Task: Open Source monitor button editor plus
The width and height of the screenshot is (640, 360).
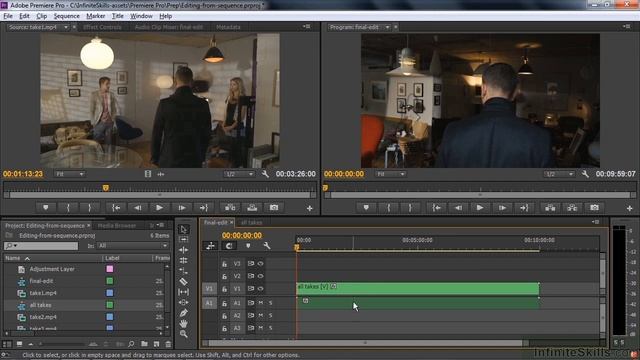Action: click(x=310, y=208)
